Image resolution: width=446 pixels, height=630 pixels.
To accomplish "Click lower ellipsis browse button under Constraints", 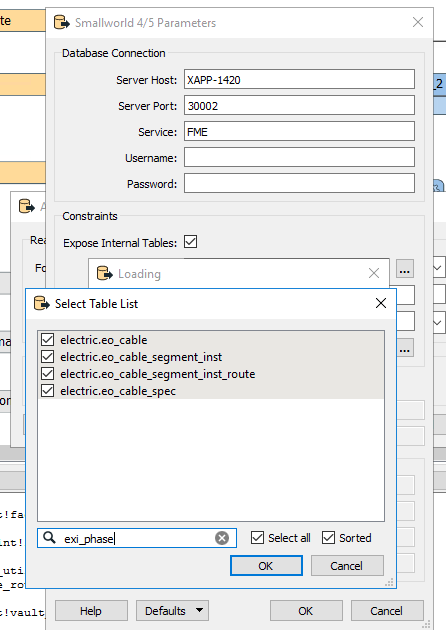I will click(x=405, y=348).
